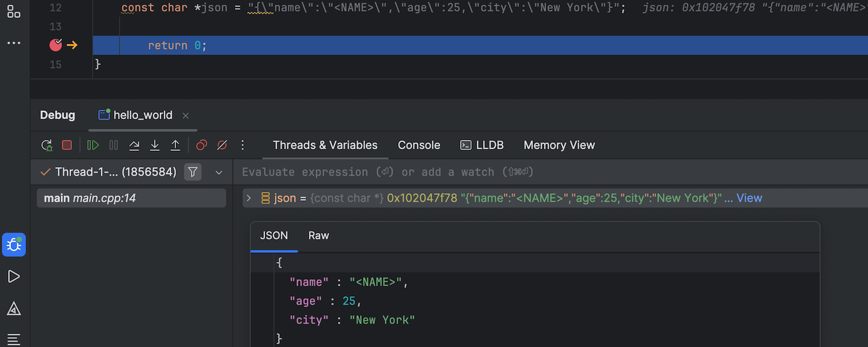Switch to the Raw view
This screenshot has height=347, width=868.
coord(318,235)
